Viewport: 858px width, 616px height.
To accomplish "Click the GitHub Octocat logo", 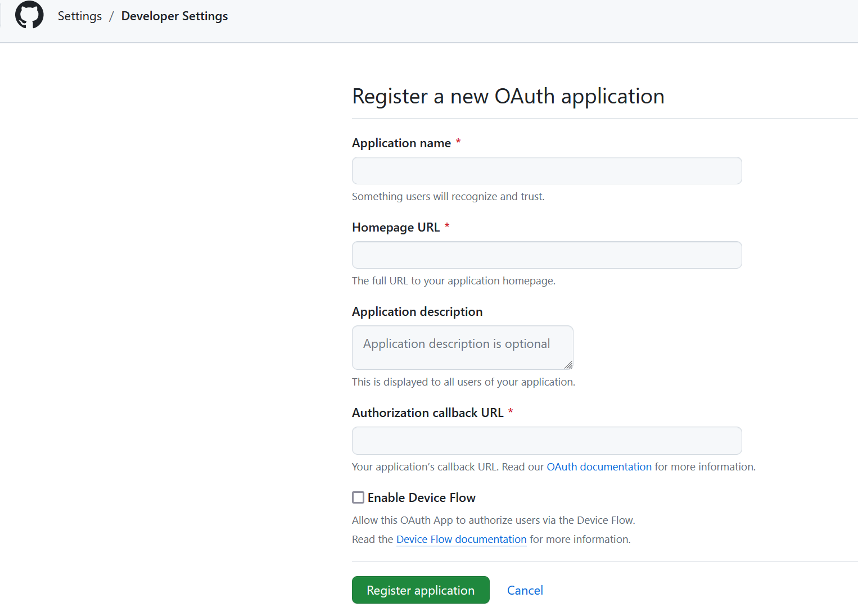I will coord(29,15).
